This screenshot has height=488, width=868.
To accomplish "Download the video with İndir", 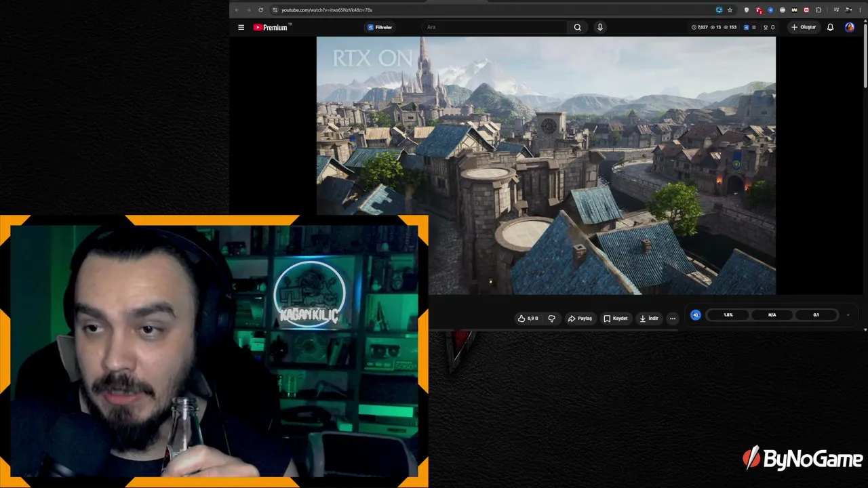I will click(x=649, y=319).
